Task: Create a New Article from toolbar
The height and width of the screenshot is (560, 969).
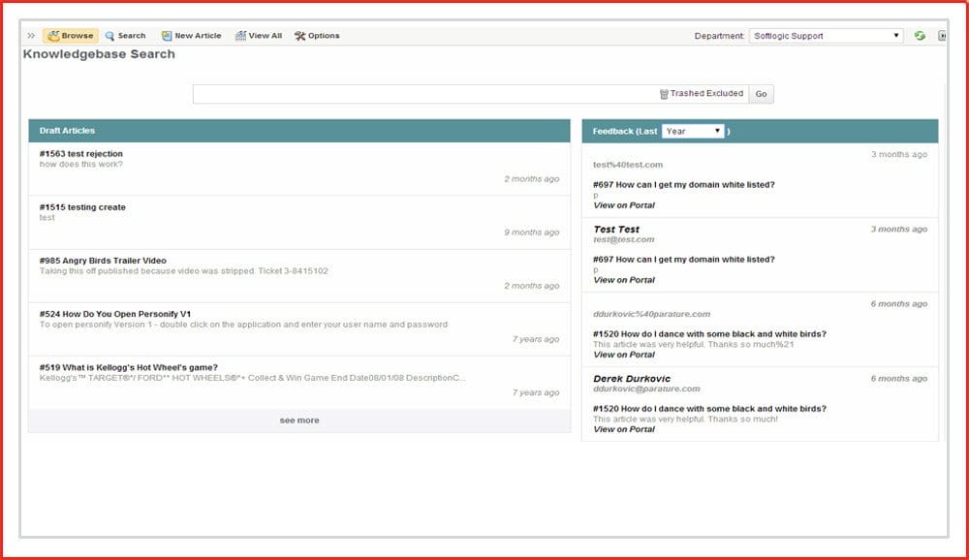Action: (192, 36)
